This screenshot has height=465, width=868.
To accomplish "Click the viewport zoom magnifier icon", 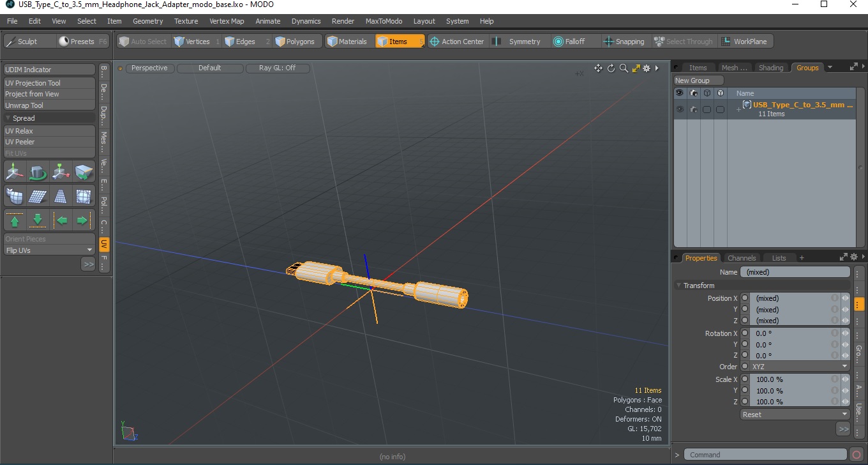I will tap(624, 68).
